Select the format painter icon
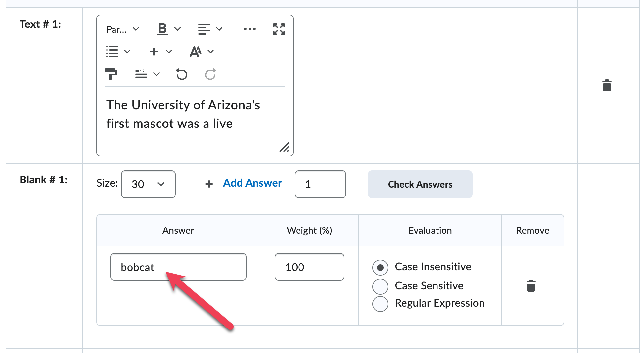The width and height of the screenshot is (644, 353). tap(111, 74)
